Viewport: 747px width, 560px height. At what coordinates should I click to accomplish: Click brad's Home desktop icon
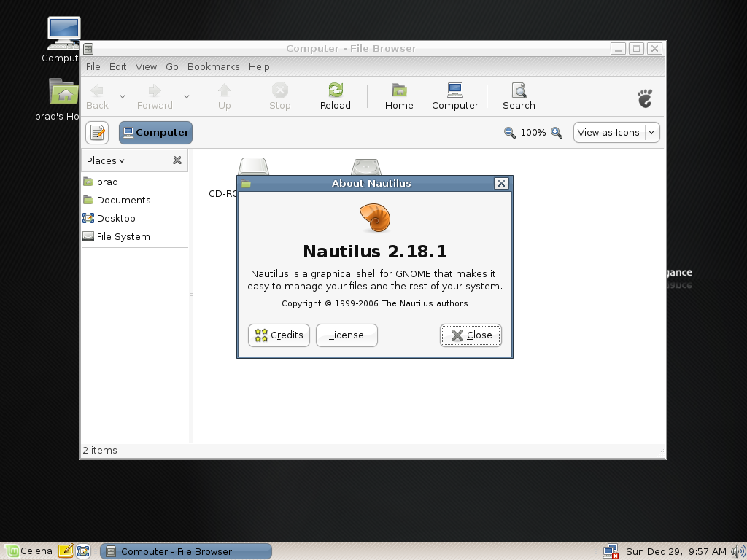coord(64,91)
